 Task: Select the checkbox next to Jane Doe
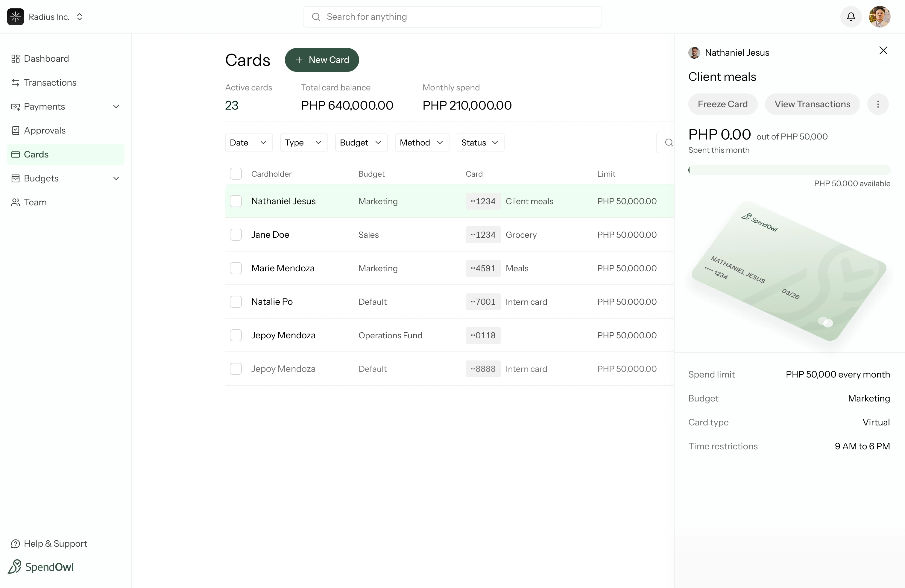236,235
